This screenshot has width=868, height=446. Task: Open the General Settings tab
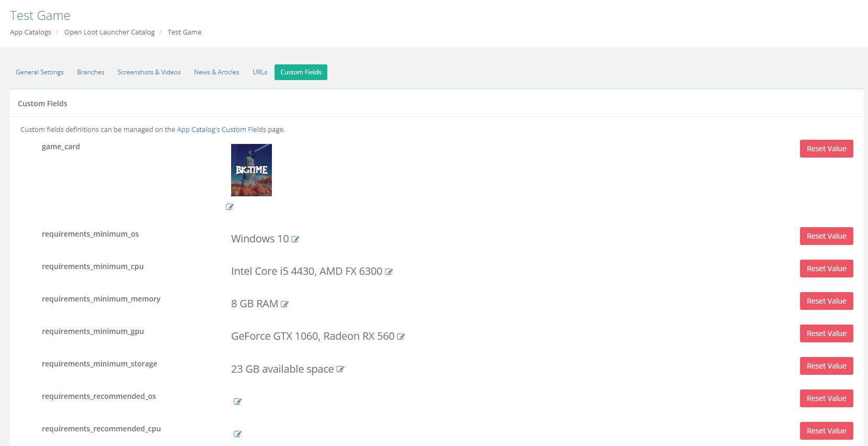coord(40,72)
